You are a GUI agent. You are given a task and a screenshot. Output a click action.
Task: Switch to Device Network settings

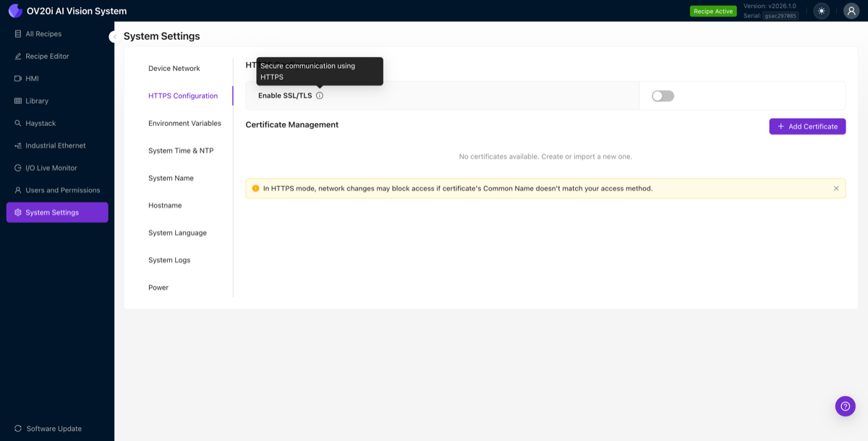pos(174,68)
